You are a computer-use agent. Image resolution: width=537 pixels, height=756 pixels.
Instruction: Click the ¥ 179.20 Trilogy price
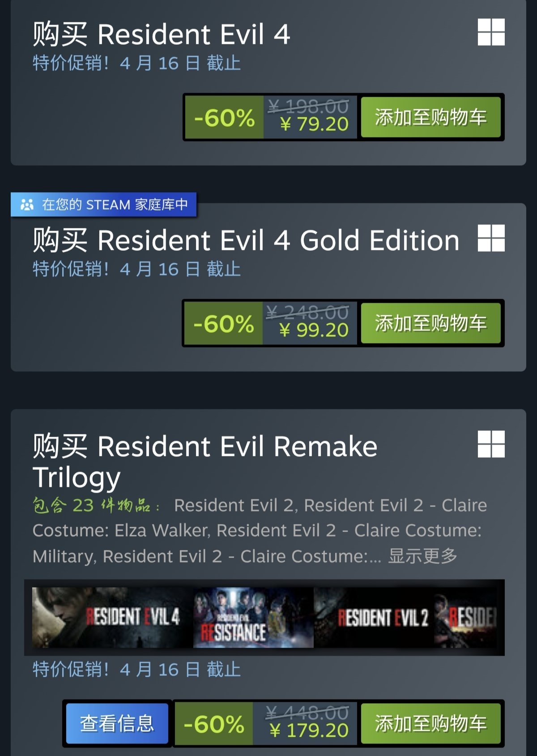309,731
